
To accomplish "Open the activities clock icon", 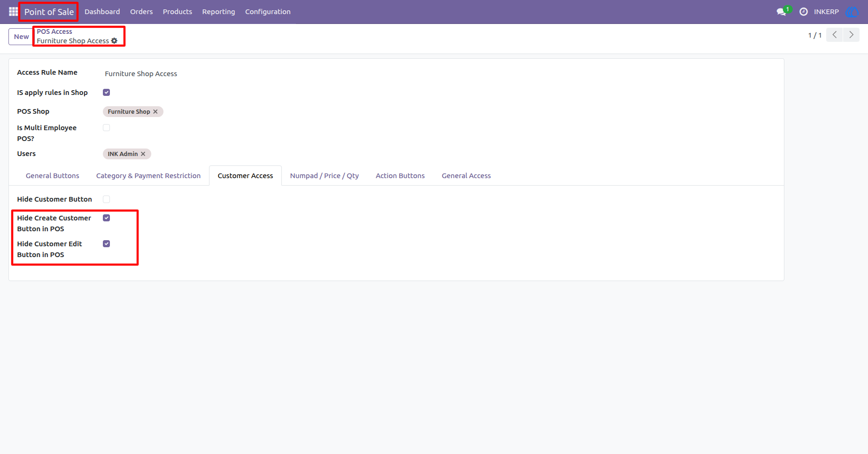I will coord(804,12).
